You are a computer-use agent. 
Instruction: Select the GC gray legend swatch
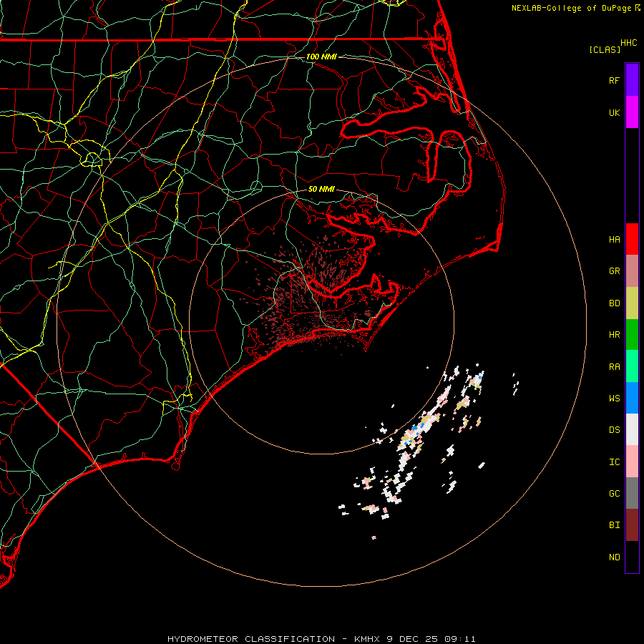coord(632,493)
